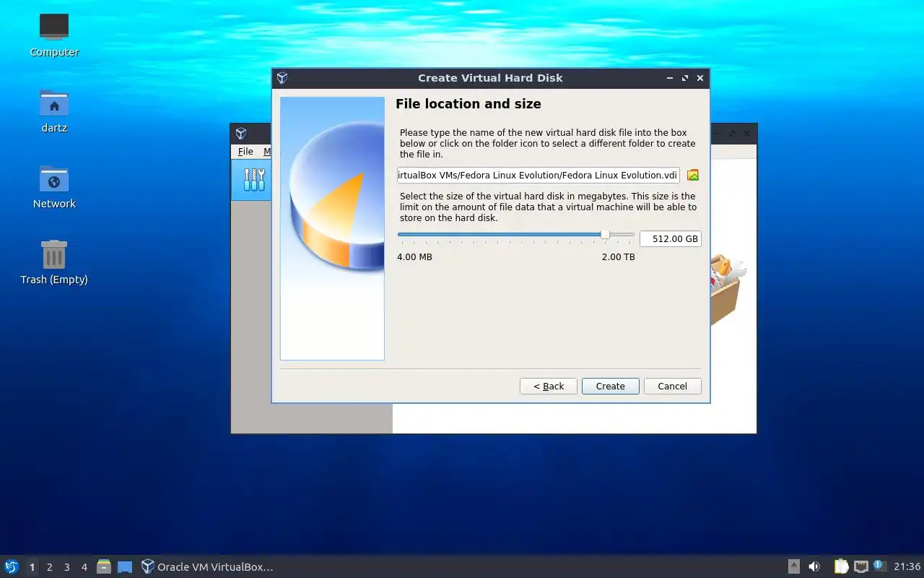Open the Trash (Empty) desktop icon

click(x=54, y=262)
